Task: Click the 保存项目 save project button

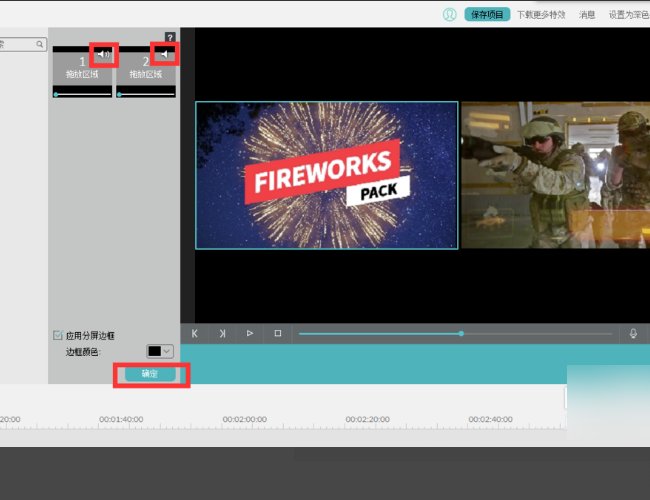Action: pyautogui.click(x=487, y=15)
